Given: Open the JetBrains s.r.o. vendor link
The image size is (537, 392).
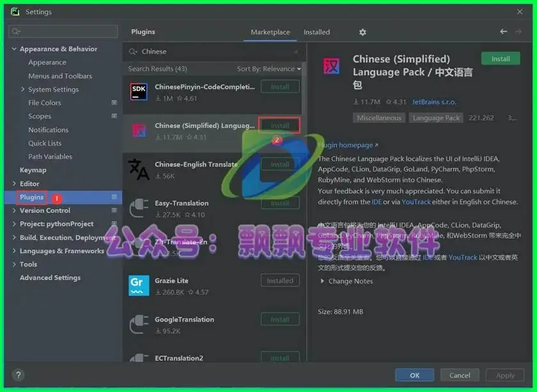Looking at the screenshot, I should click(434, 102).
